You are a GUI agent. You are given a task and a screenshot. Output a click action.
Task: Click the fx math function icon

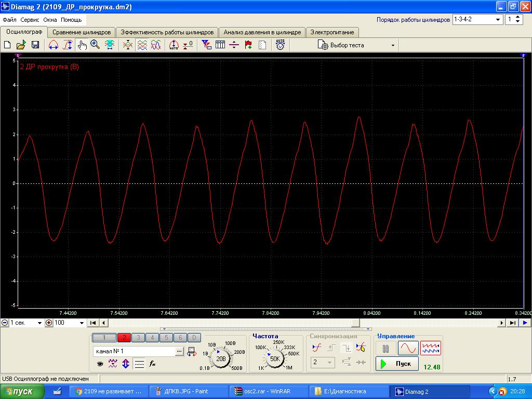point(152,364)
